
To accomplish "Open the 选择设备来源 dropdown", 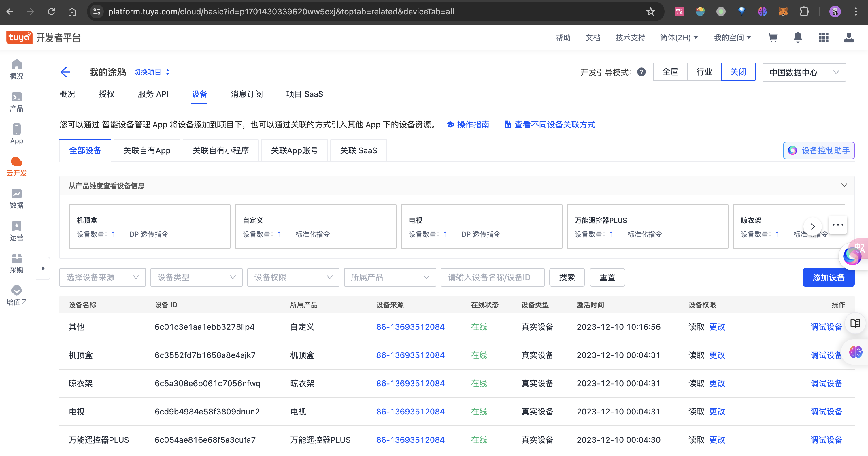I will pyautogui.click(x=102, y=277).
